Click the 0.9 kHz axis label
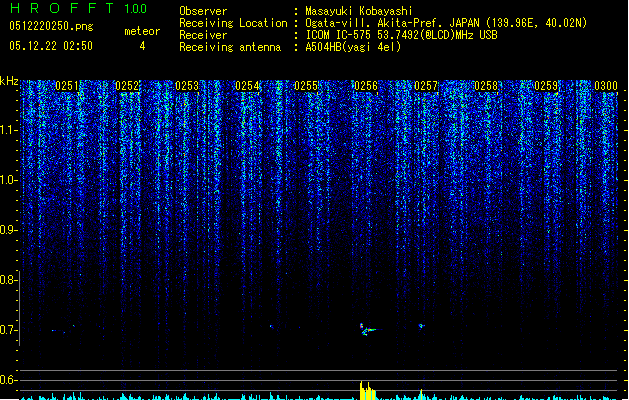Viewport: 629px width, 400px height. (x=8, y=230)
